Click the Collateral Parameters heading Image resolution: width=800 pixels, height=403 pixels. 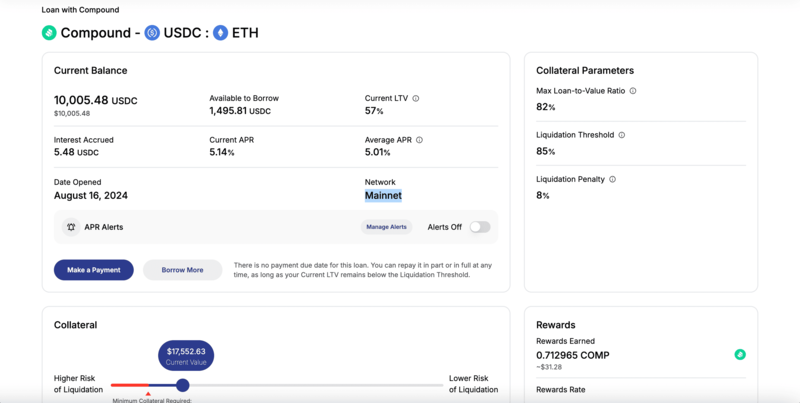pyautogui.click(x=585, y=70)
